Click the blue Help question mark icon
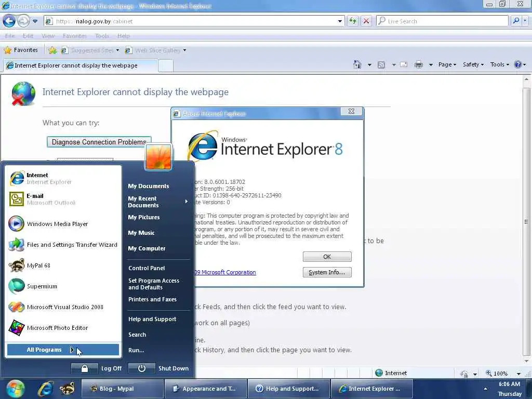 (x=518, y=64)
